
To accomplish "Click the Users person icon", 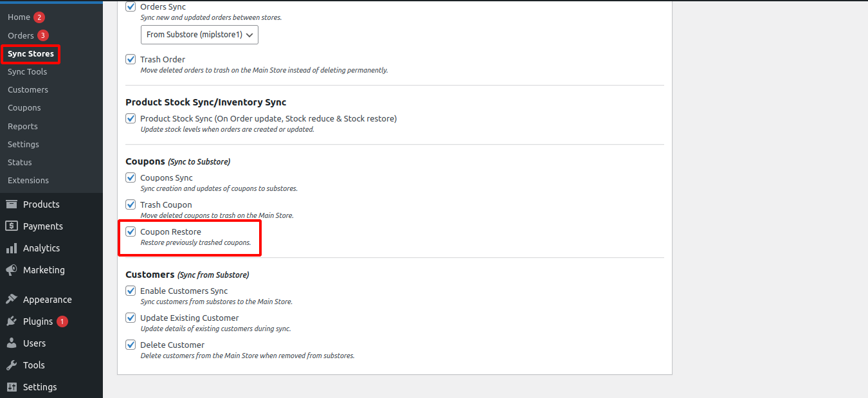I will (x=12, y=343).
